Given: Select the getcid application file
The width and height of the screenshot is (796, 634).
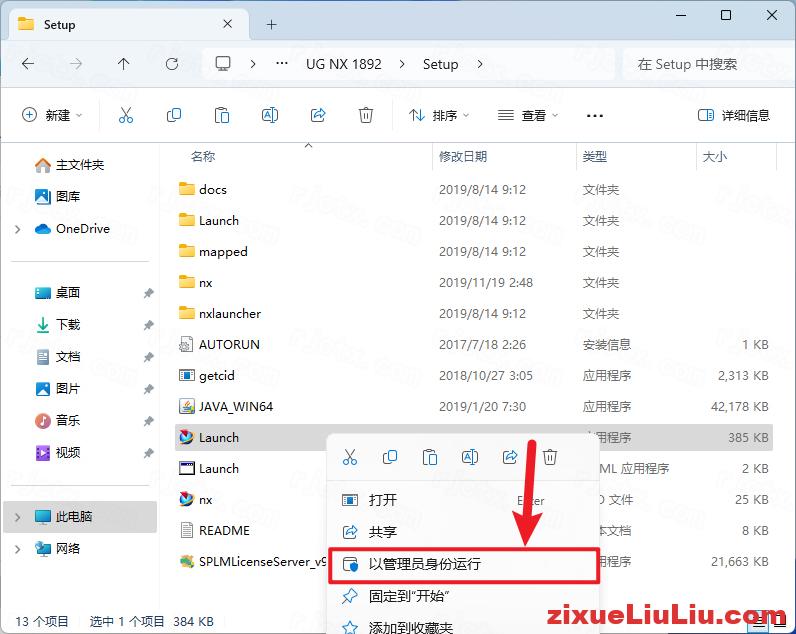Looking at the screenshot, I should click(x=474, y=375).
